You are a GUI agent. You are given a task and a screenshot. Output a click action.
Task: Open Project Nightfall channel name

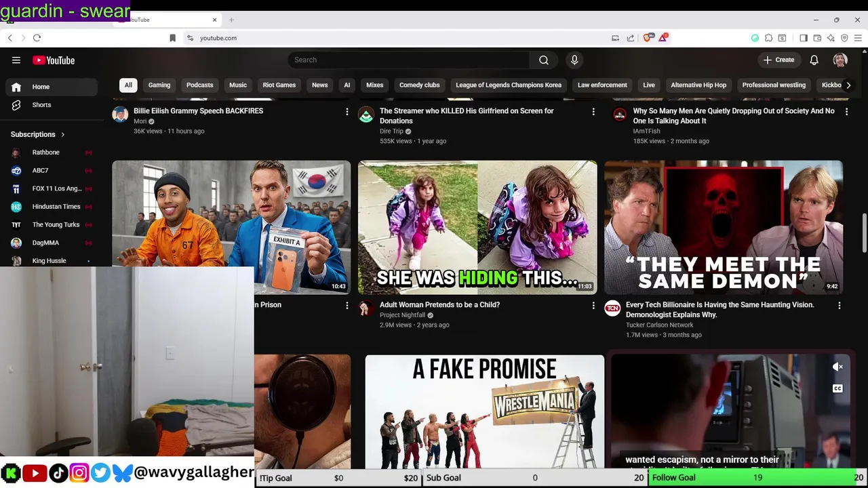pos(402,315)
